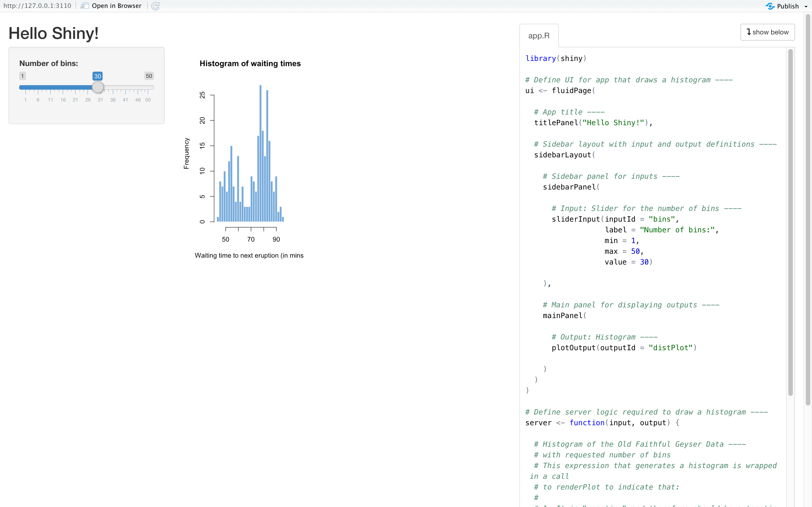
Task: Click the sliderInput(inputId = "bins" line
Action: coord(615,219)
